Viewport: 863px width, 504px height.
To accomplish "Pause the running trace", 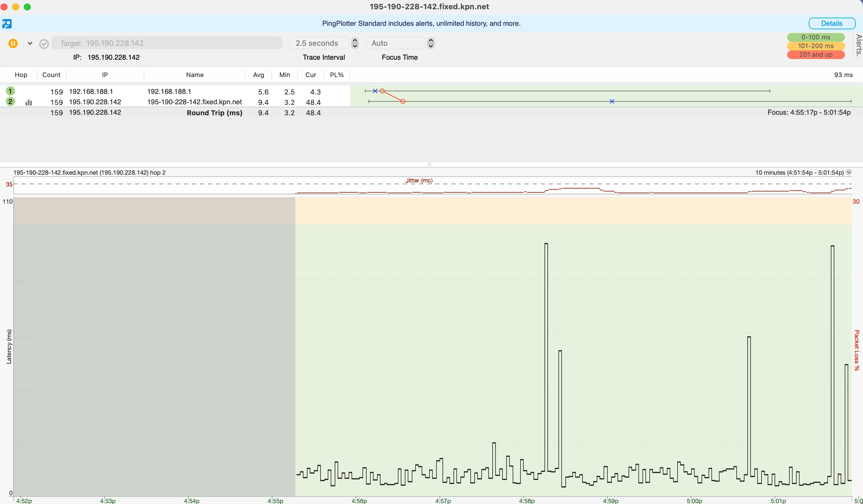I will pos(13,43).
